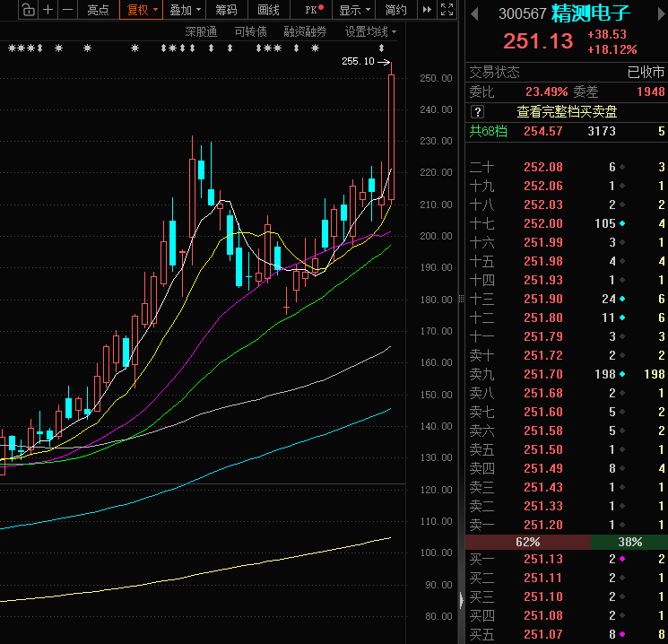Click the 254.57 price in 共68档 row
Viewport: 668px width, 644px height.
coord(543,131)
